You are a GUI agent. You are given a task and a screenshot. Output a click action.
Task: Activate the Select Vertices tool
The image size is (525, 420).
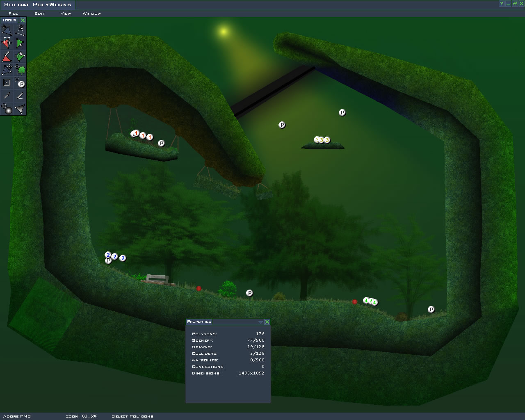tap(7, 43)
